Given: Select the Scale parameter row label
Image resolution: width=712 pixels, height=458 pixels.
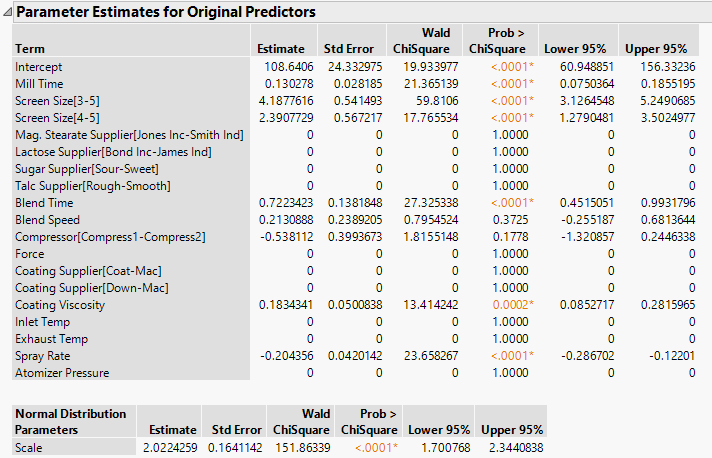Looking at the screenshot, I should click(30, 447).
